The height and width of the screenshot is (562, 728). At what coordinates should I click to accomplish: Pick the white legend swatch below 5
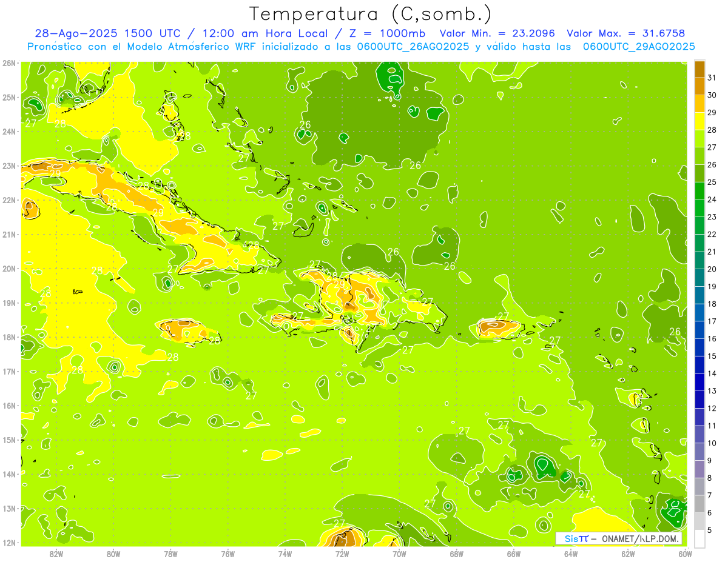coord(699,538)
